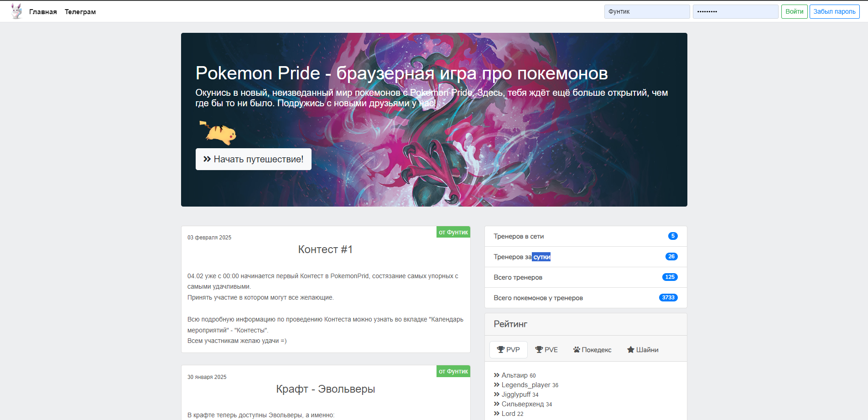
Task: Switch to the Покедекс rating tab
Action: (592, 350)
